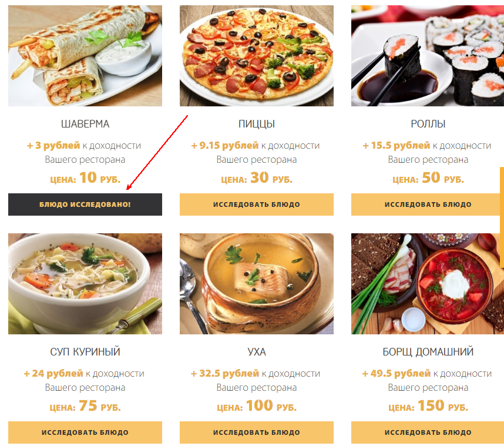Screen dimensions: 504x446
Task: Open the borscht dish photo
Action: point(428,284)
